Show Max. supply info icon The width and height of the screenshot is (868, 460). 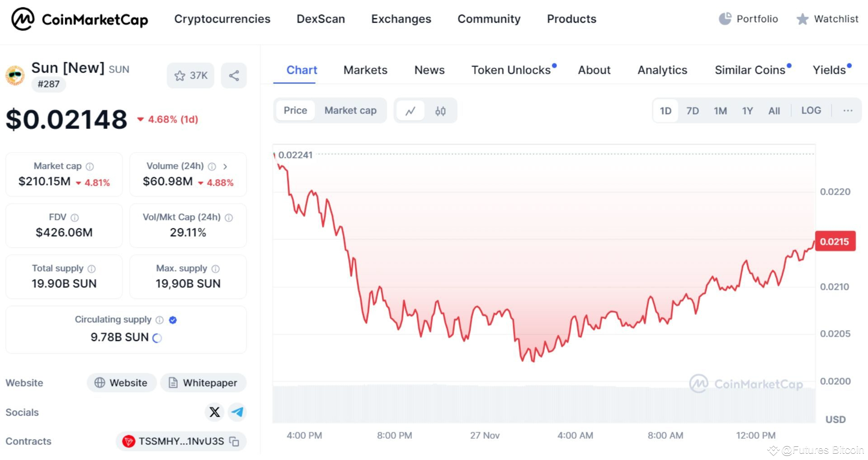pyautogui.click(x=216, y=269)
